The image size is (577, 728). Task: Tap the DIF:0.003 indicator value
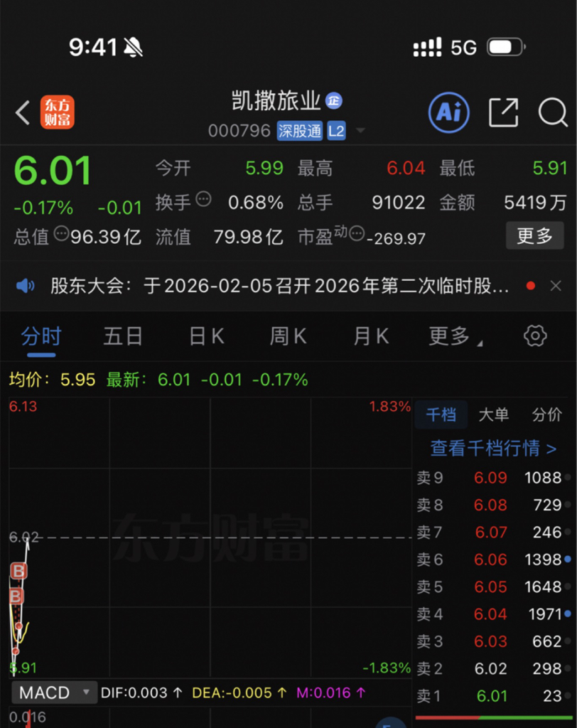pyautogui.click(x=141, y=692)
